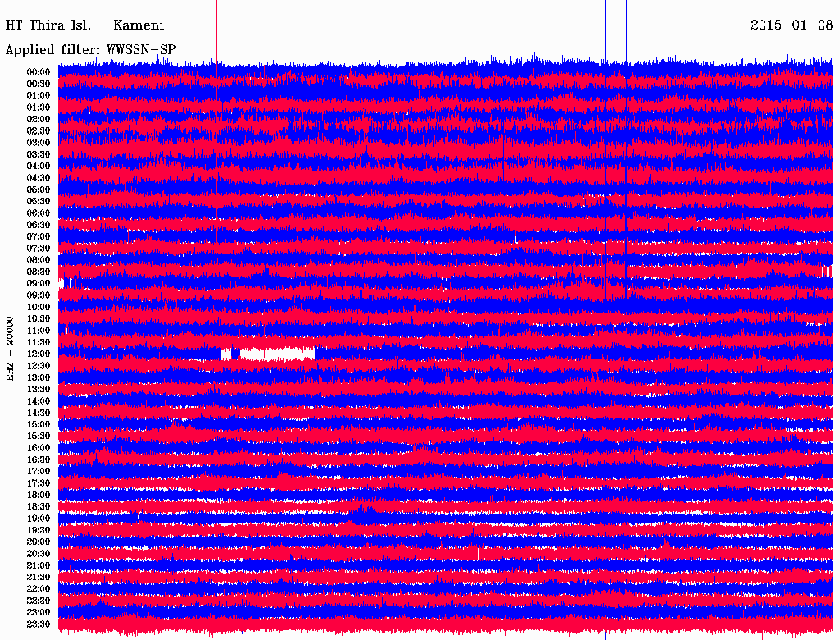The image size is (840, 640).
Task: Select the Applied filter: WWSSN-SP text
Action: pyautogui.click(x=90, y=50)
